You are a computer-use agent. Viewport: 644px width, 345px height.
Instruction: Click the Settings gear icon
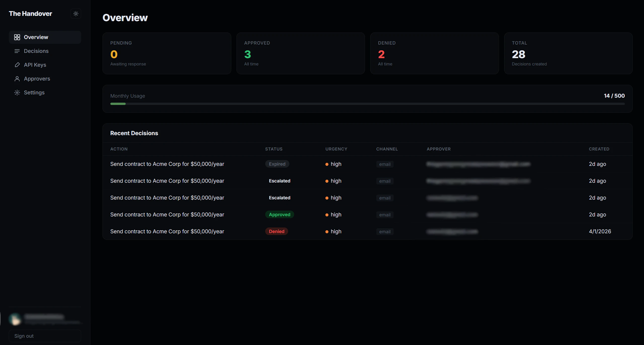click(x=17, y=93)
